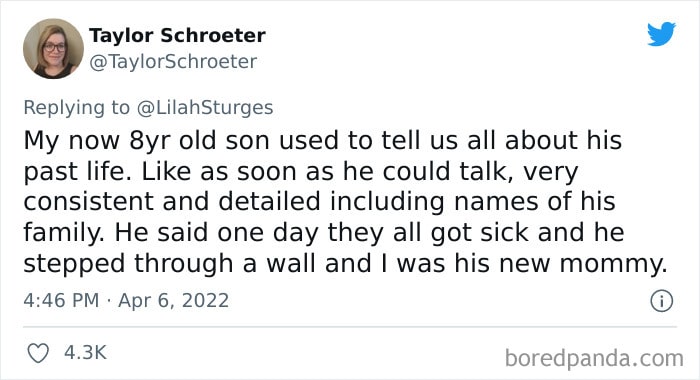700x380 pixels.
Task: Open Taylor Schroeter's profile photo
Action: click(54, 49)
